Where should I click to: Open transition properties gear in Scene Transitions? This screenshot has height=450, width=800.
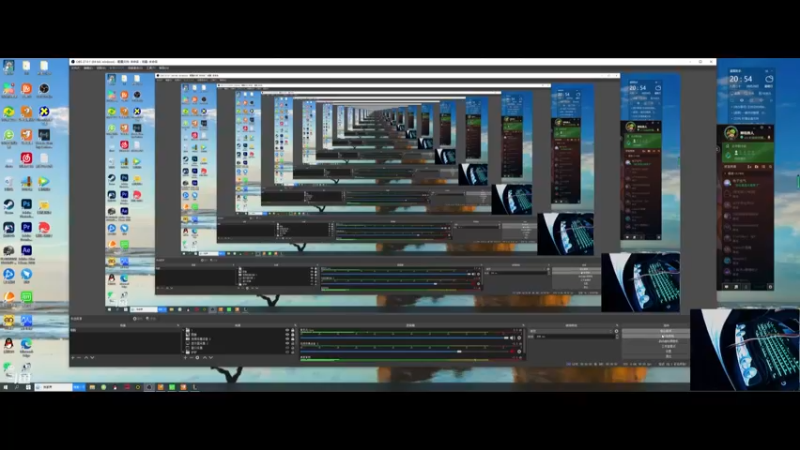tap(616, 331)
